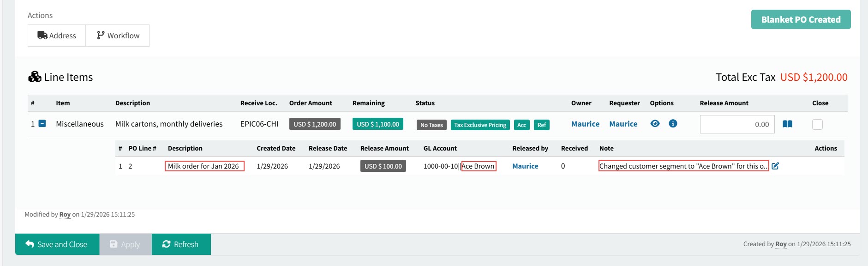Click Roy link in Modified by text
Screen dimensions: 868x266
click(x=65, y=214)
